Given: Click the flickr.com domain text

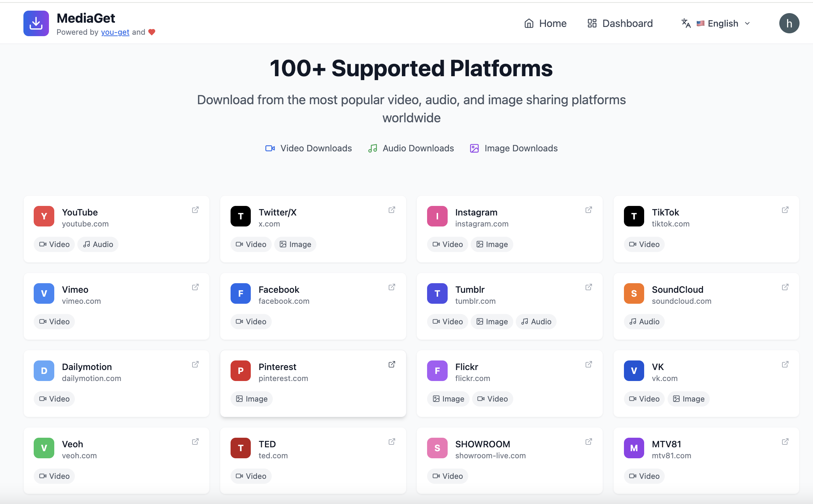Looking at the screenshot, I should pyautogui.click(x=473, y=379).
